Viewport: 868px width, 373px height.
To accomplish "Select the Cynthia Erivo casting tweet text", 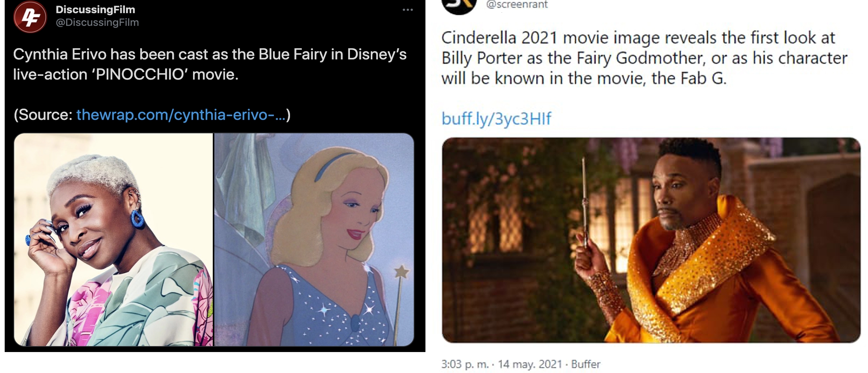I will point(210,64).
